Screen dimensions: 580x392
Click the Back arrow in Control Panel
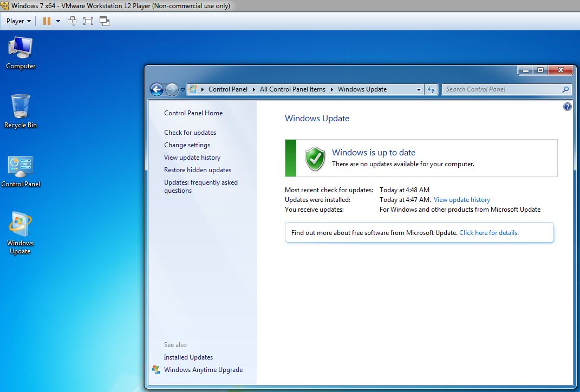[x=157, y=90]
